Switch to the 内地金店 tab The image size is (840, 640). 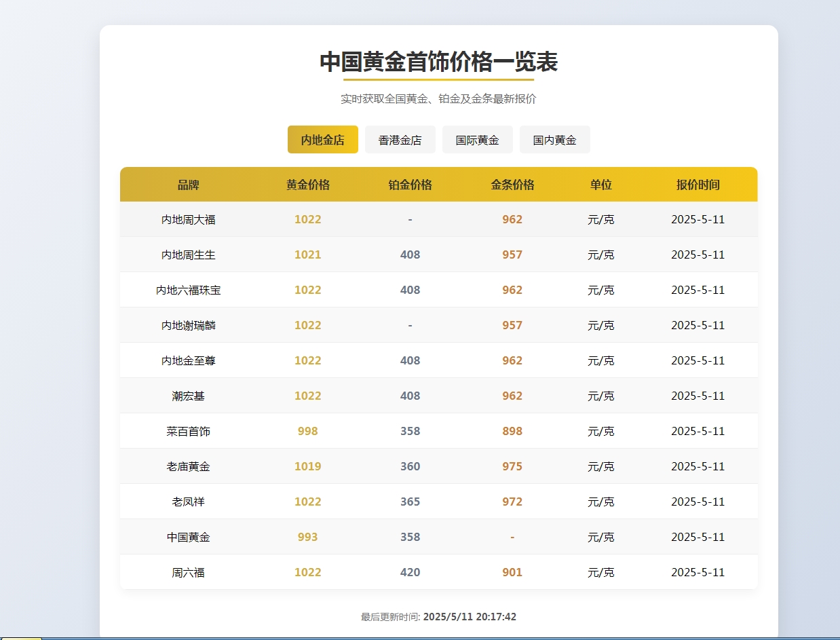click(323, 140)
